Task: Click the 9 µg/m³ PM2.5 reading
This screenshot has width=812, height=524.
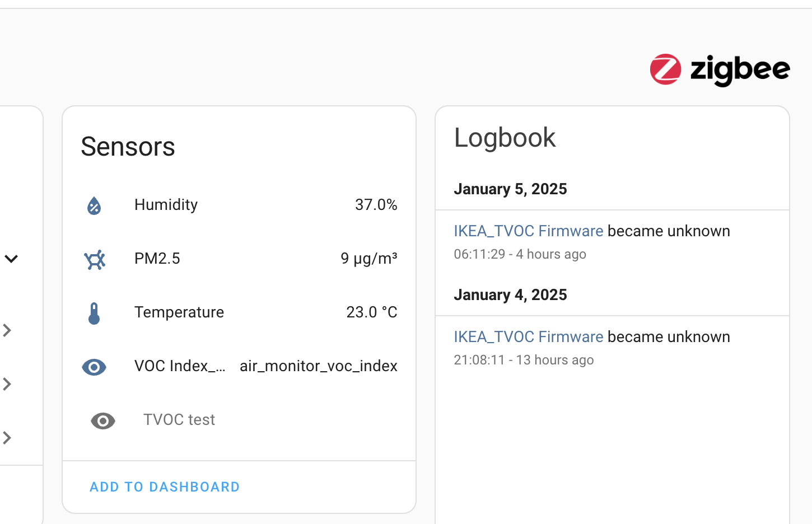Action: tap(369, 259)
